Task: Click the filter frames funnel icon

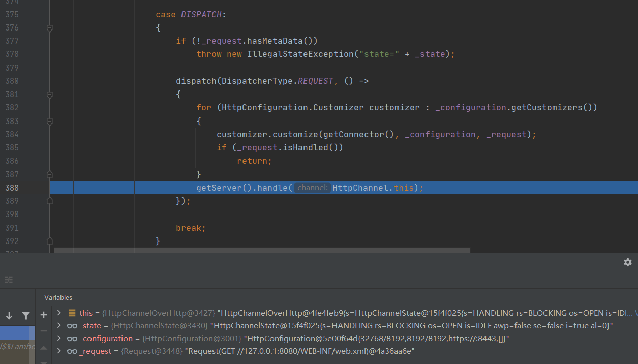Action: point(25,316)
